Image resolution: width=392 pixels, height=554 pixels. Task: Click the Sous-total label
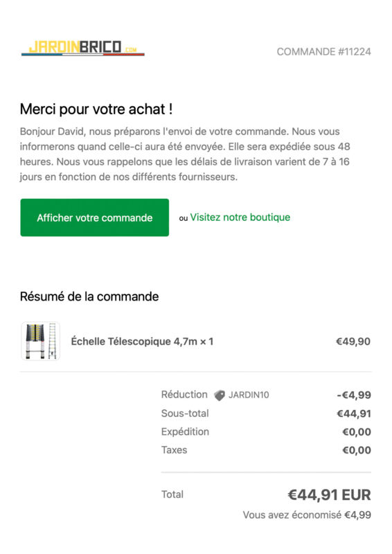[x=185, y=413]
